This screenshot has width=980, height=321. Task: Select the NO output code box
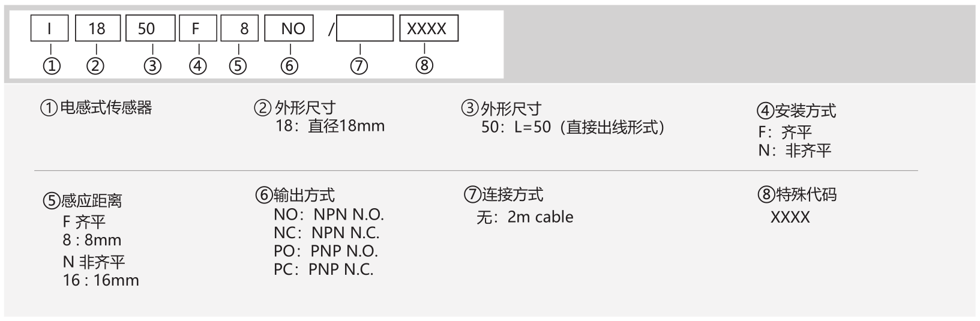coord(289,28)
